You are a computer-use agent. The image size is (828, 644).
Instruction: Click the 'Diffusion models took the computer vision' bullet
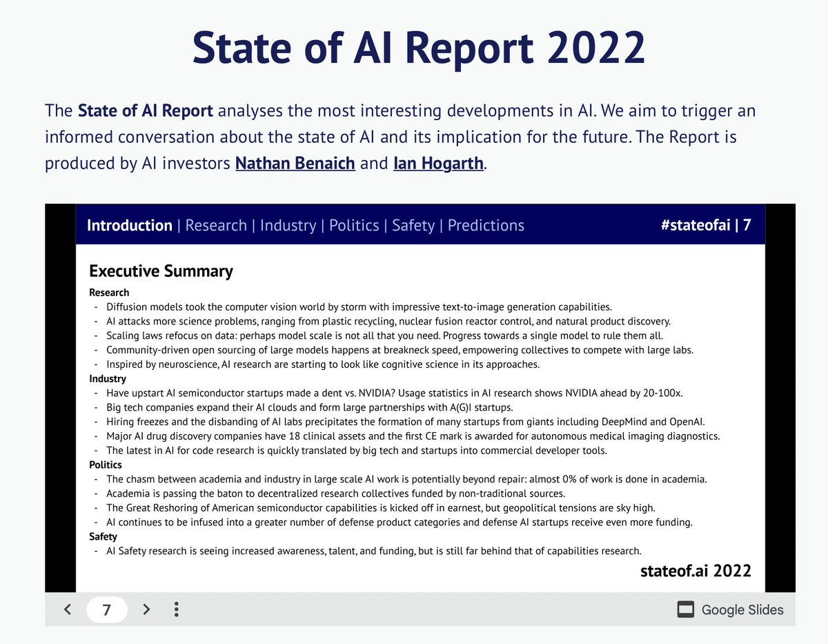tap(359, 306)
